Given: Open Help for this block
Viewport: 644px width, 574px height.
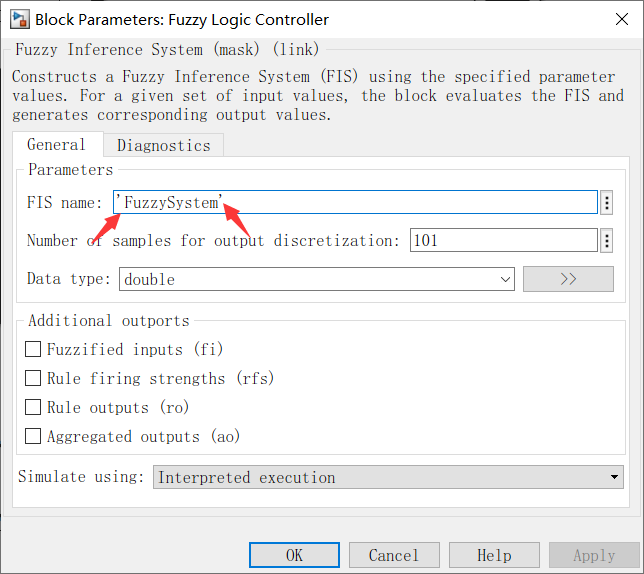Looking at the screenshot, I should 494,555.
